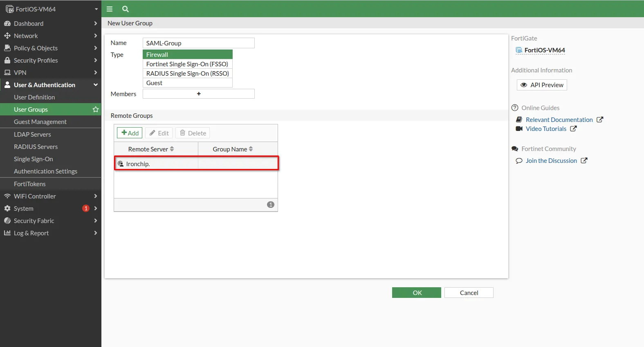The width and height of the screenshot is (644, 347).
Task: Expand the VPN menu
Action: [x=51, y=72]
